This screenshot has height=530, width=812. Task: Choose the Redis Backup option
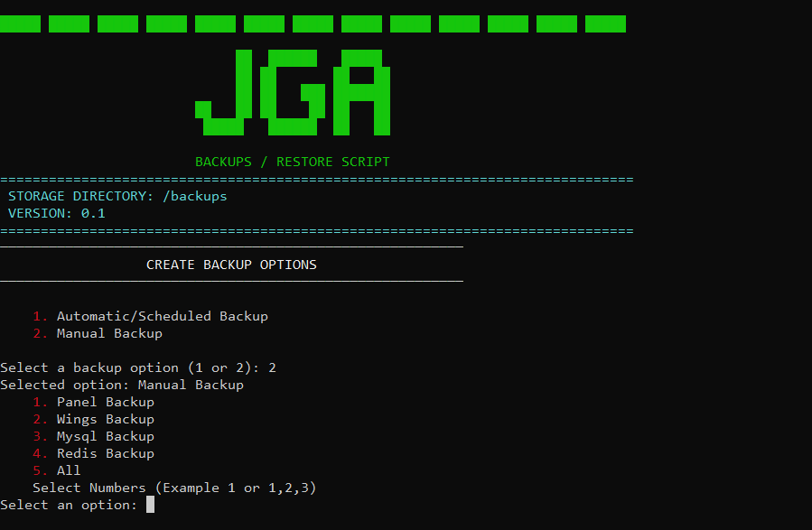(x=105, y=453)
